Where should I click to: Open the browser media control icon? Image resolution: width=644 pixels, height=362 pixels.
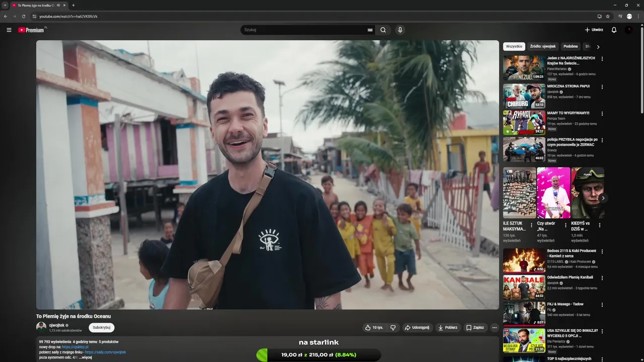click(x=620, y=16)
